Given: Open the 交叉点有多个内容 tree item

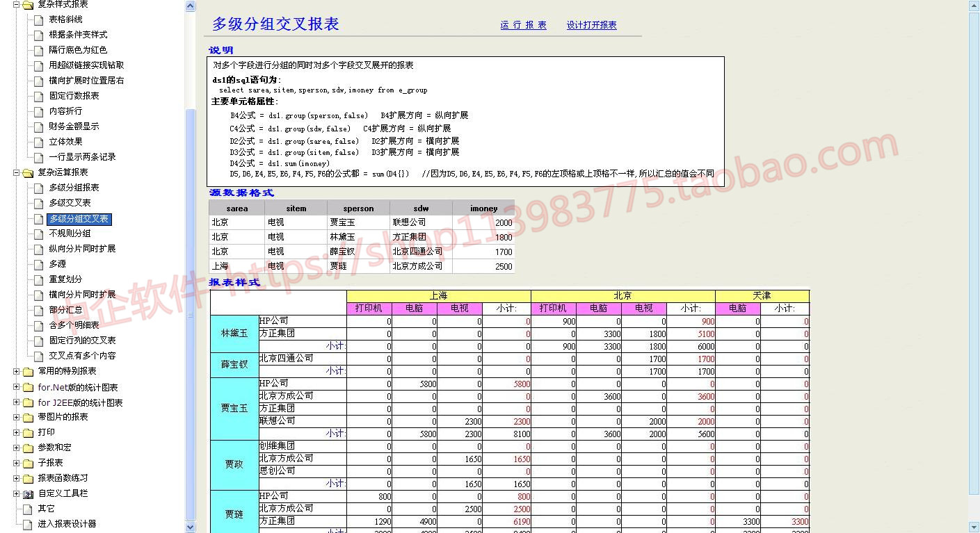Looking at the screenshot, I should pos(82,356).
